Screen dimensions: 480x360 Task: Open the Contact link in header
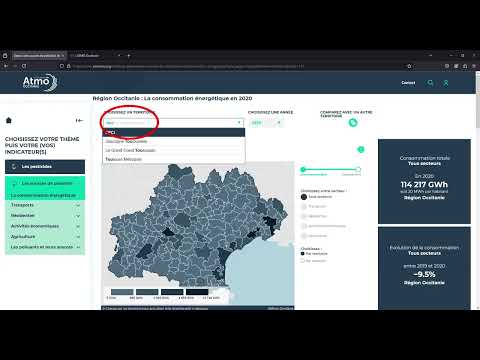point(408,83)
